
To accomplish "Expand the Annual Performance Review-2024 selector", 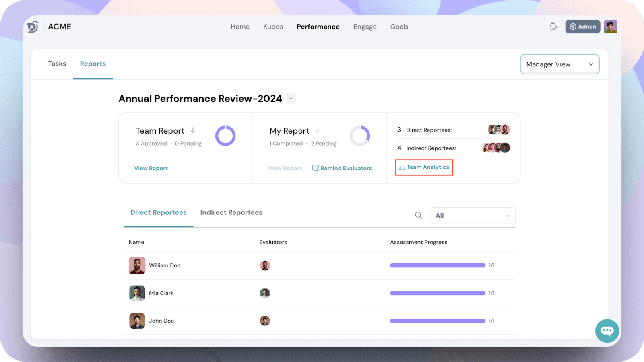I will (291, 99).
